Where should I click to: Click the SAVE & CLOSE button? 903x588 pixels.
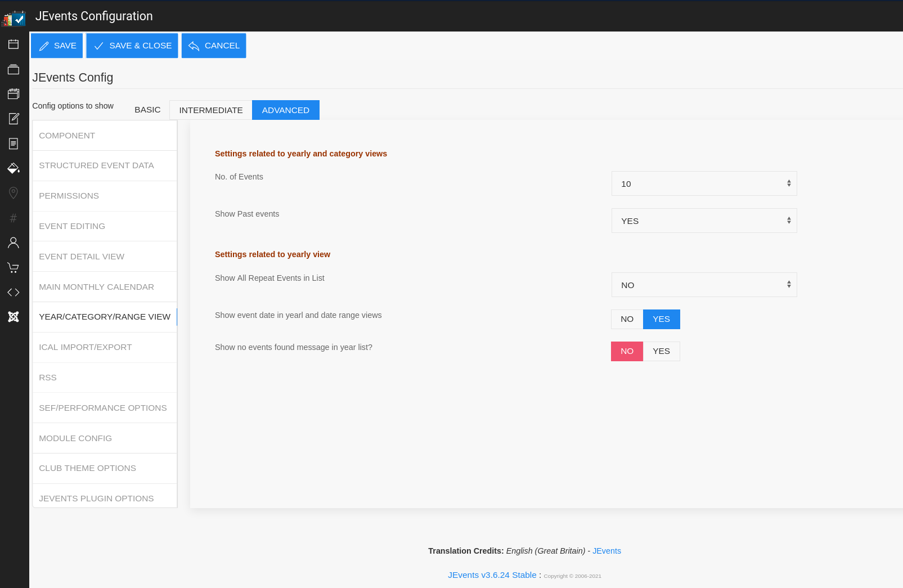coord(132,46)
